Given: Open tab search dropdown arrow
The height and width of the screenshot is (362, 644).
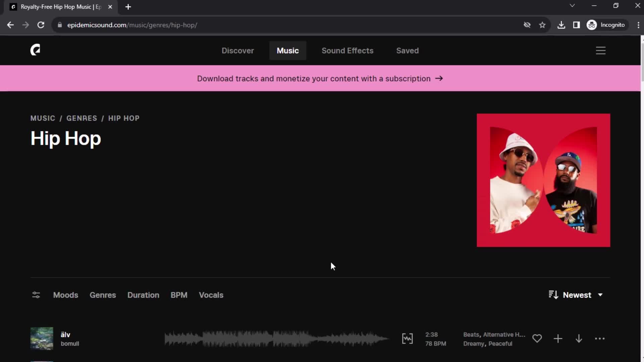Looking at the screenshot, I should click(572, 6).
